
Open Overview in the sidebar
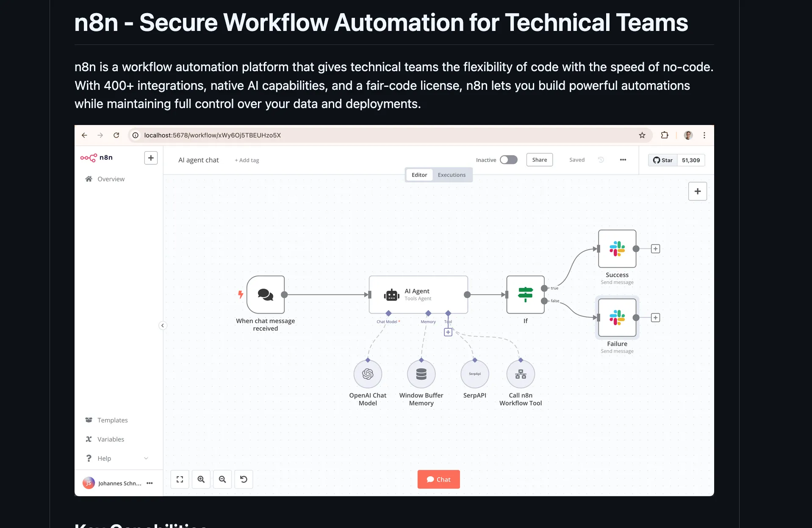105,179
